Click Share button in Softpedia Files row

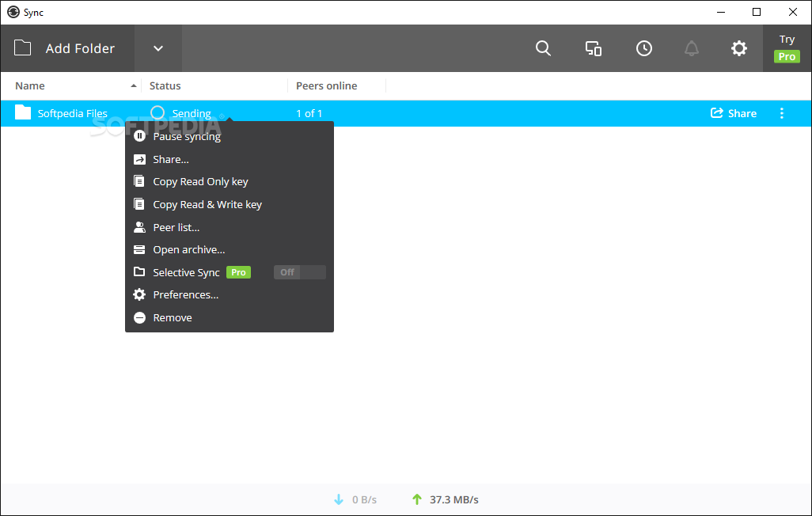pyautogui.click(x=734, y=113)
